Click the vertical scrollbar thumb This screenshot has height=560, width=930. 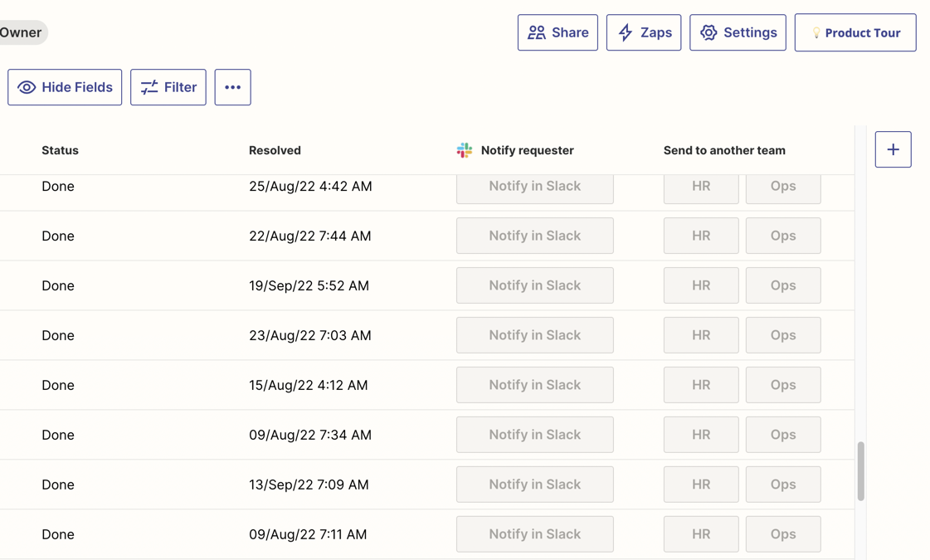point(860,470)
